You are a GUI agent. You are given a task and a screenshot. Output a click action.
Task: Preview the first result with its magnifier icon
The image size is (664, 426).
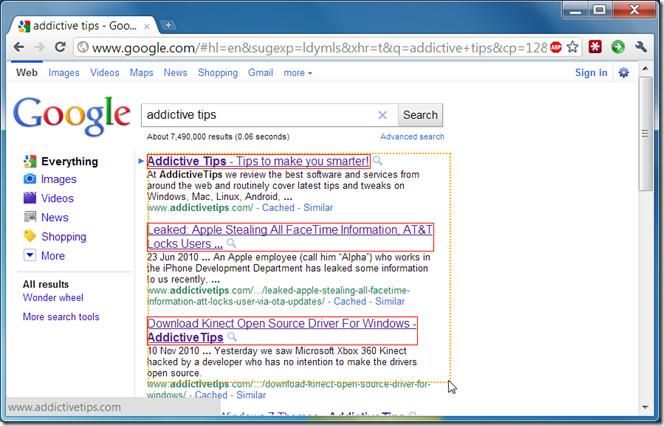point(377,161)
